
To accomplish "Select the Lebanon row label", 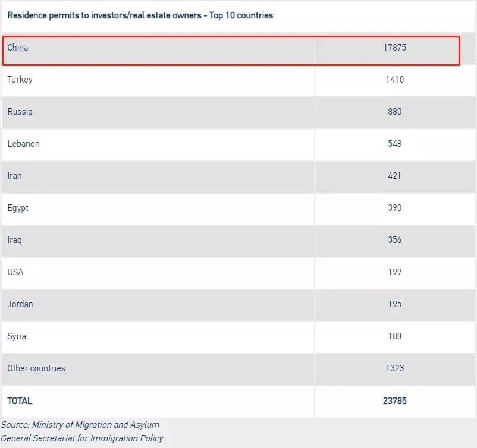I will click(23, 144).
